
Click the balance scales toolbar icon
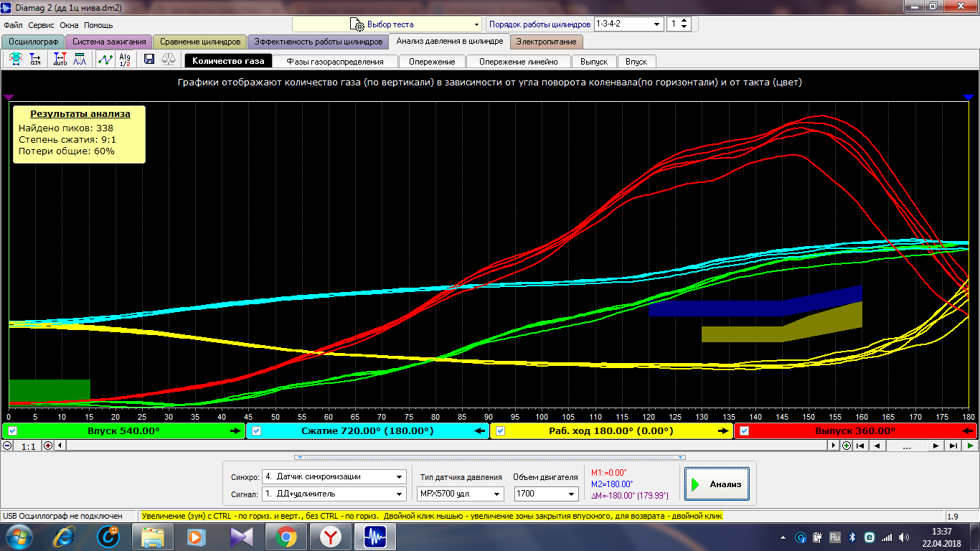point(169,60)
